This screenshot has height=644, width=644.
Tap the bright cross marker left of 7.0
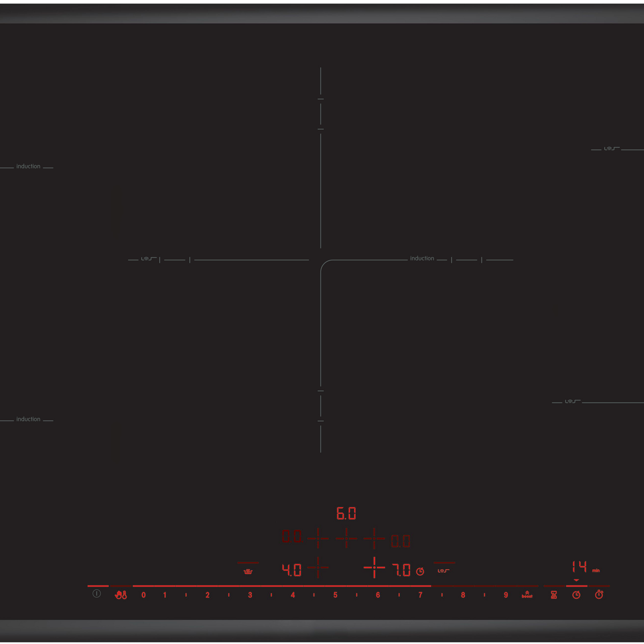[374, 567]
